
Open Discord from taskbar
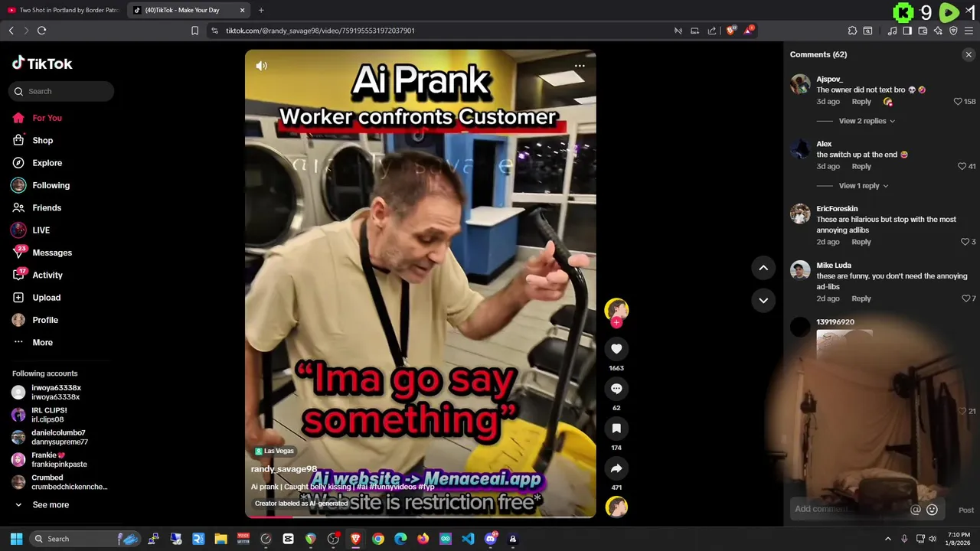point(491,539)
